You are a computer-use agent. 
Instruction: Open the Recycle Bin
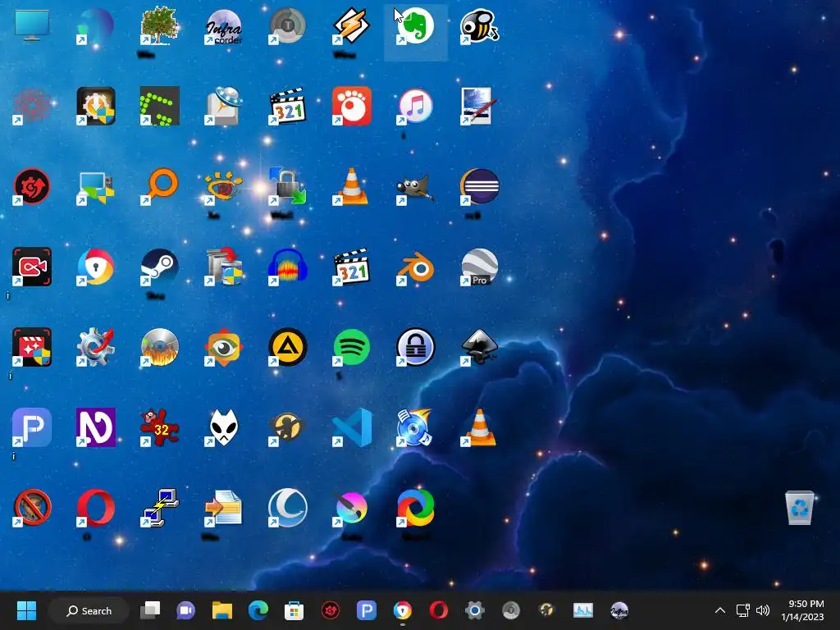(799, 508)
